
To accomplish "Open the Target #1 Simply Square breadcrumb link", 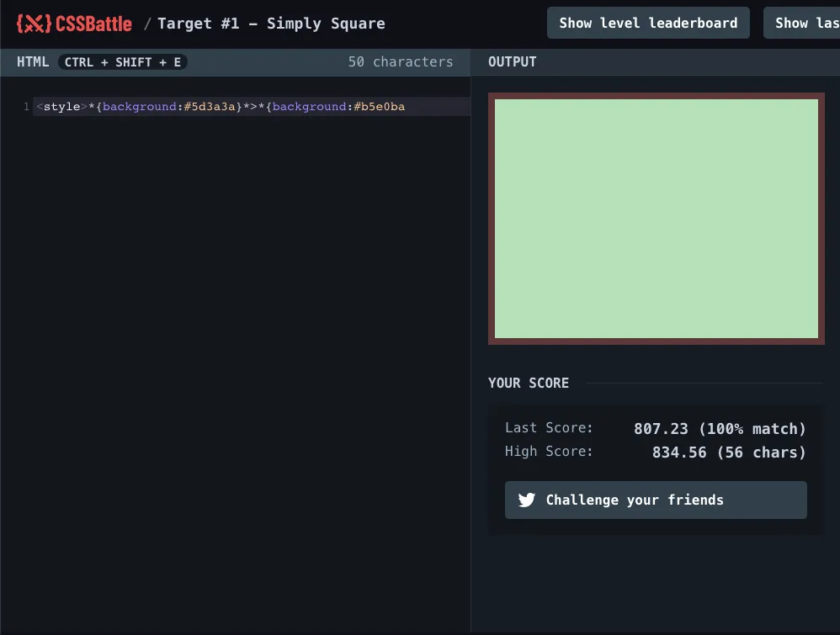I will coord(271,23).
